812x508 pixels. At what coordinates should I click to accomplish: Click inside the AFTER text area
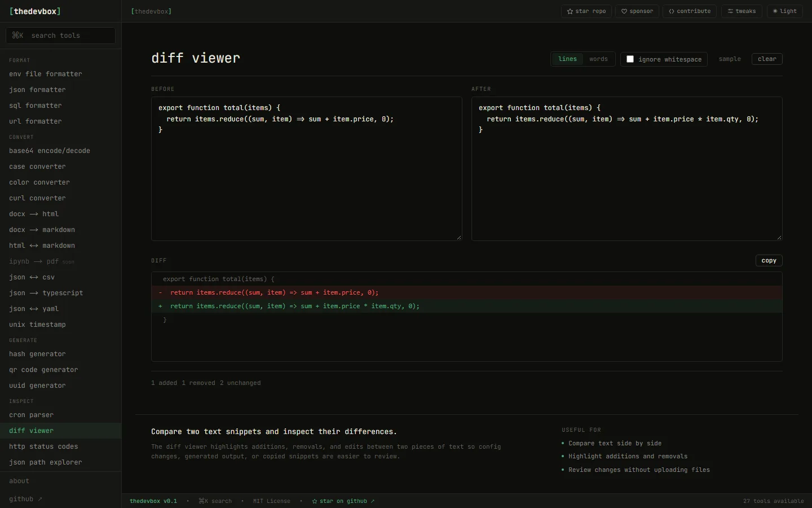point(627,169)
